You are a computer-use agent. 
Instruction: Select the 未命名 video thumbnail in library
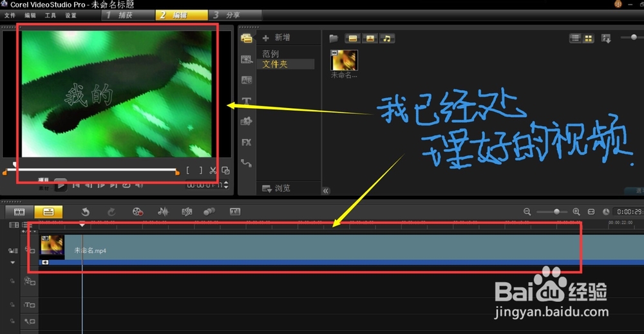tap(344, 60)
